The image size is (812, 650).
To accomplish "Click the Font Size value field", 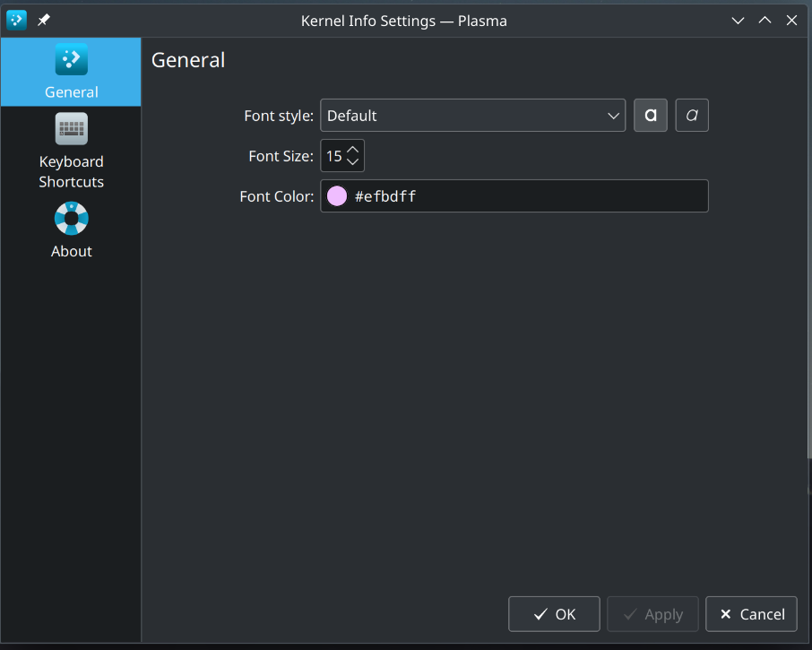I will (334, 156).
